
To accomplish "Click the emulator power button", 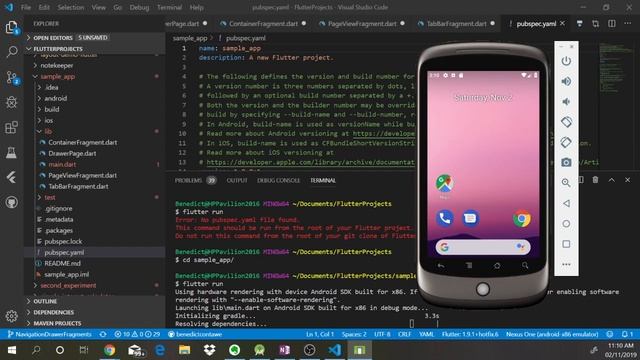I will coord(566,61).
